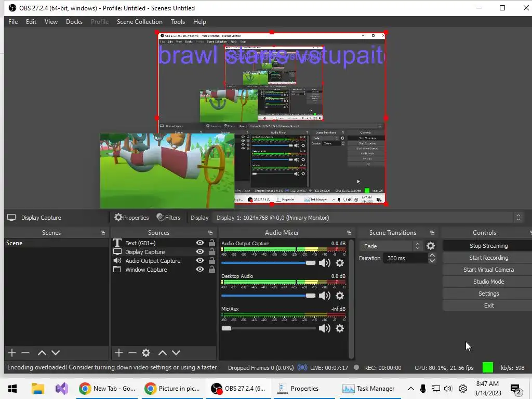Move source up arrow in Sources panel

coord(163,353)
